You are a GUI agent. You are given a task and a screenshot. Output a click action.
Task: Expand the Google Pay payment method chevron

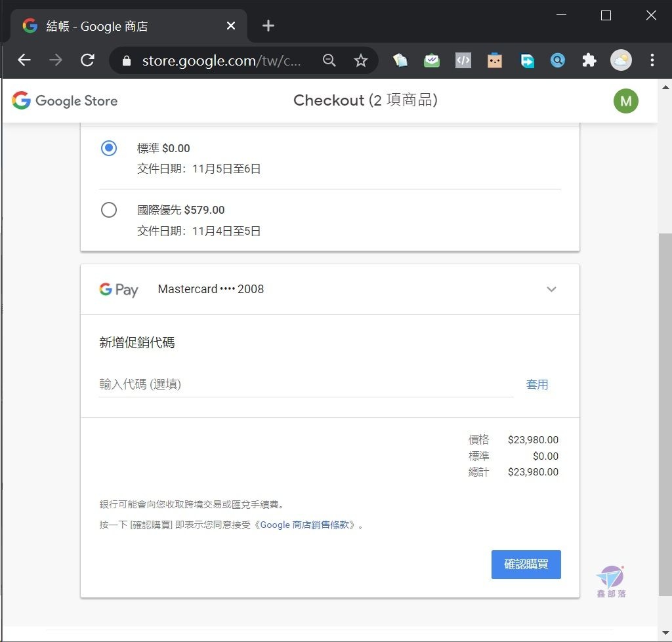tap(551, 289)
